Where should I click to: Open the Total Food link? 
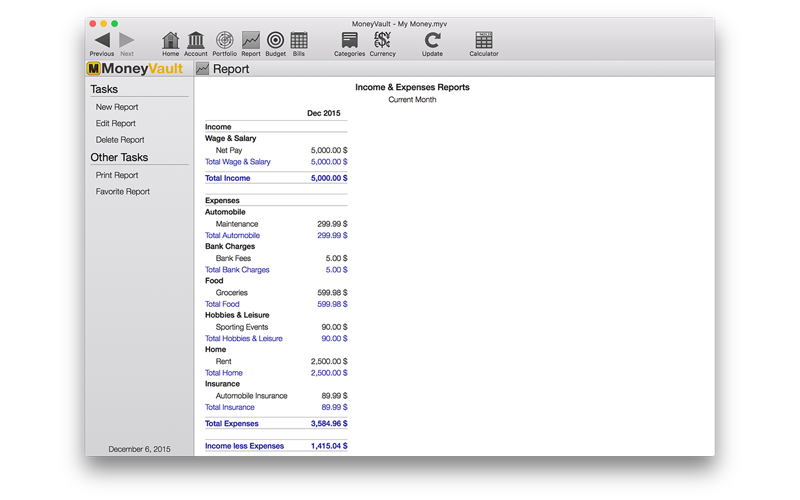[x=222, y=304]
